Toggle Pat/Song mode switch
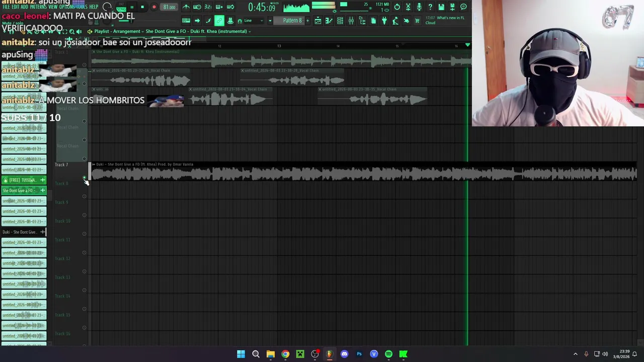Image resolution: width=644 pixels, height=362 pixels. 121,7
